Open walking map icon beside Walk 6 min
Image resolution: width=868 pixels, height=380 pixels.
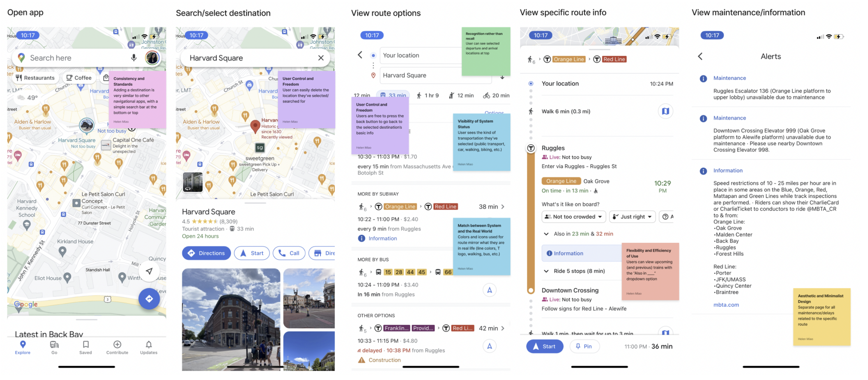(665, 111)
